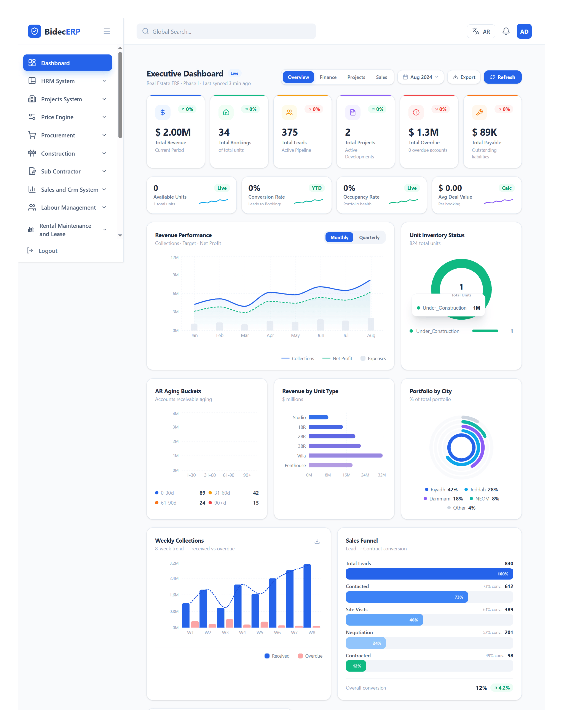The width and height of the screenshot is (563, 728).
Task: Click the Total Leads 100% funnel bar
Action: coord(429,574)
